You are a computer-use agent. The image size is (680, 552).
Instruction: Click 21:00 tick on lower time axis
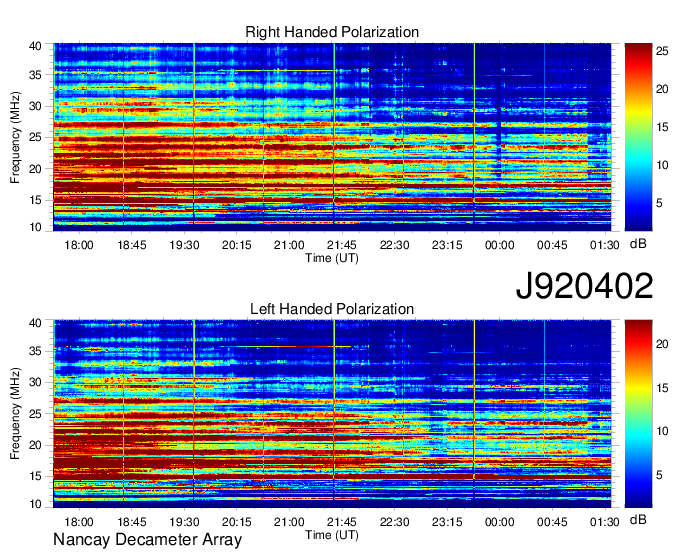coord(289,522)
